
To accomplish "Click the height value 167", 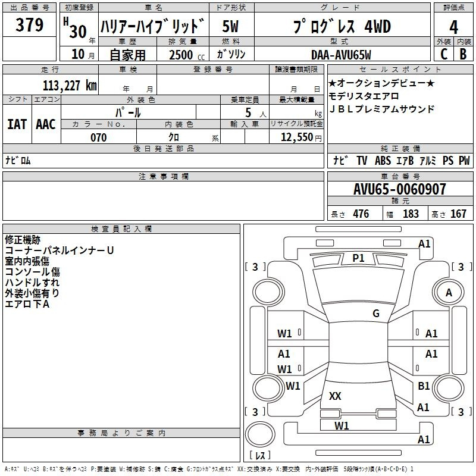I will pos(458,214).
